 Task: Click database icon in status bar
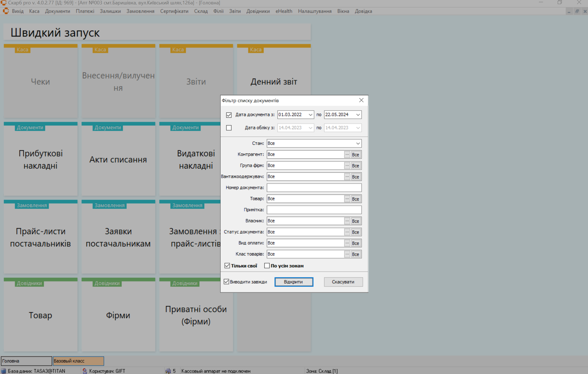click(x=4, y=371)
